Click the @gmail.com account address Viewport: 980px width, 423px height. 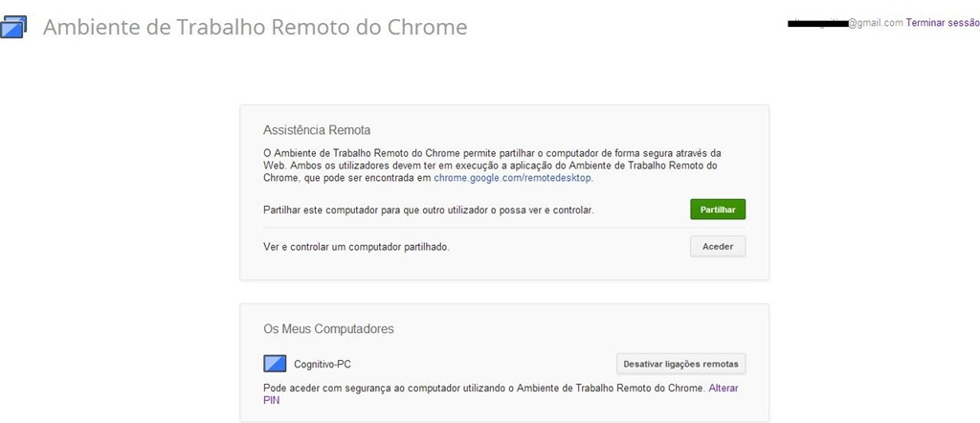tap(876, 23)
